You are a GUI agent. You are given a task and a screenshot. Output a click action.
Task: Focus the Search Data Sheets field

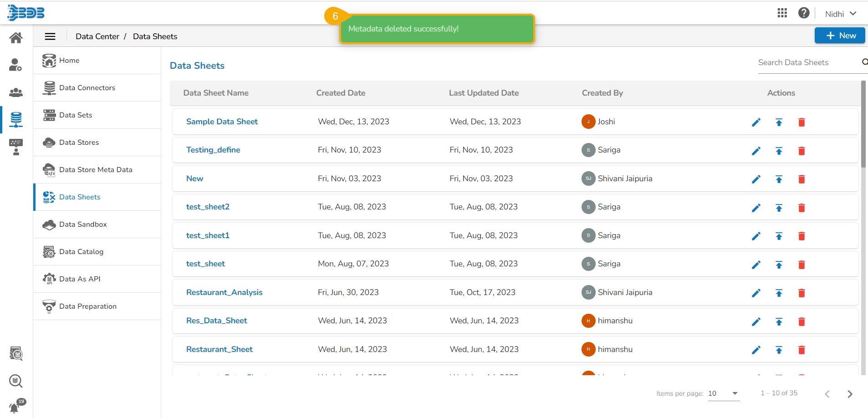coord(806,62)
